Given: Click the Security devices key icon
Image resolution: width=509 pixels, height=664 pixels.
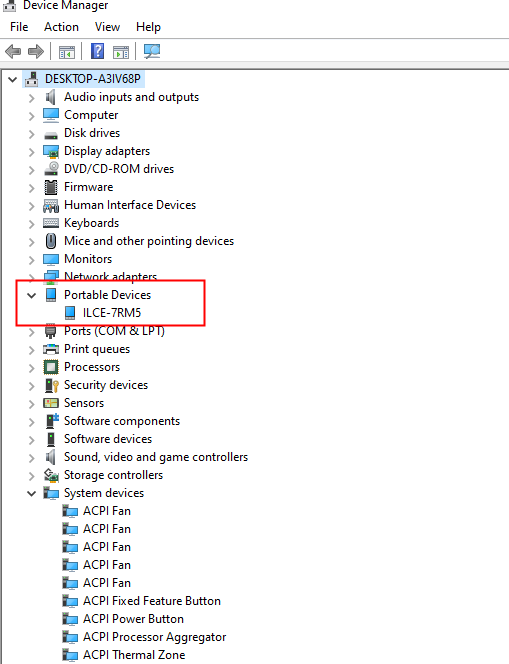Looking at the screenshot, I should tap(51, 385).
